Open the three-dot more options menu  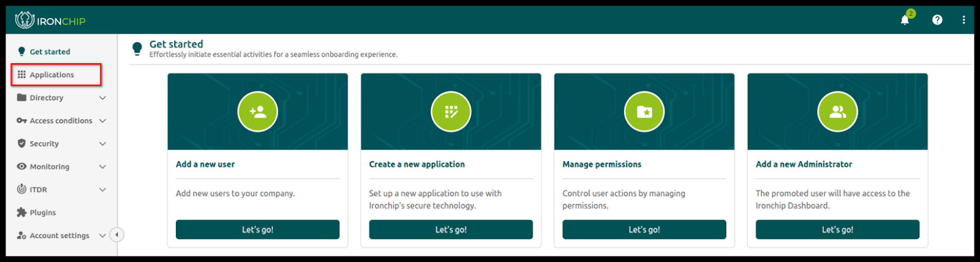(x=963, y=20)
